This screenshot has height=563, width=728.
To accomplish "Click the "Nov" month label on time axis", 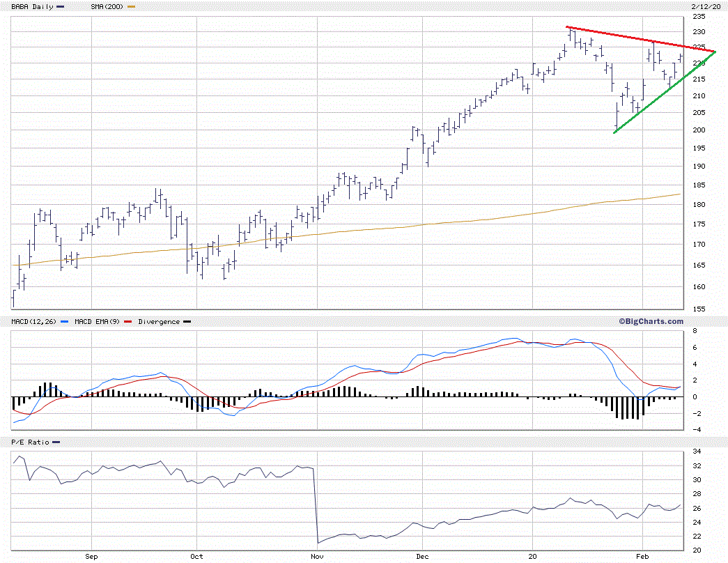I will click(x=318, y=557).
